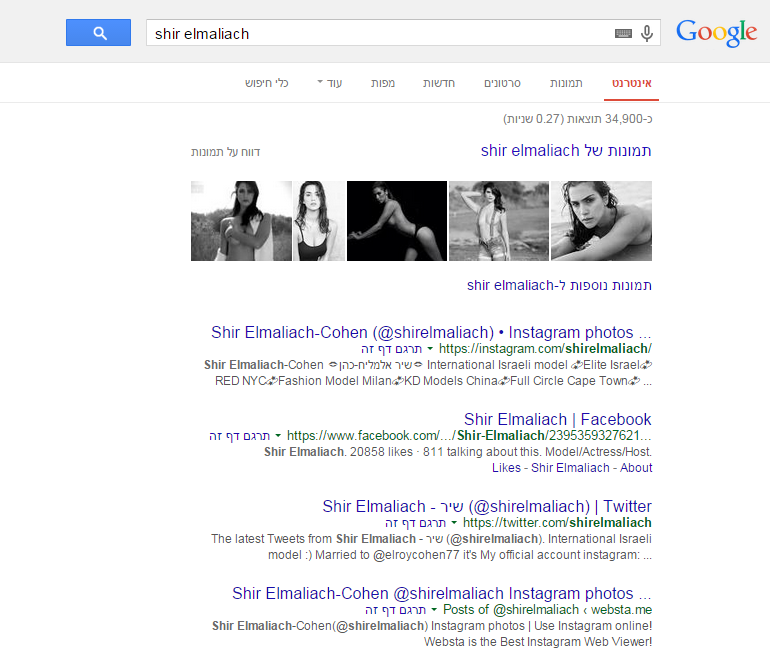This screenshot has height=664, width=770.
Task: Open dropdown arrow beside the twitter.com URL
Action: pos(454,523)
